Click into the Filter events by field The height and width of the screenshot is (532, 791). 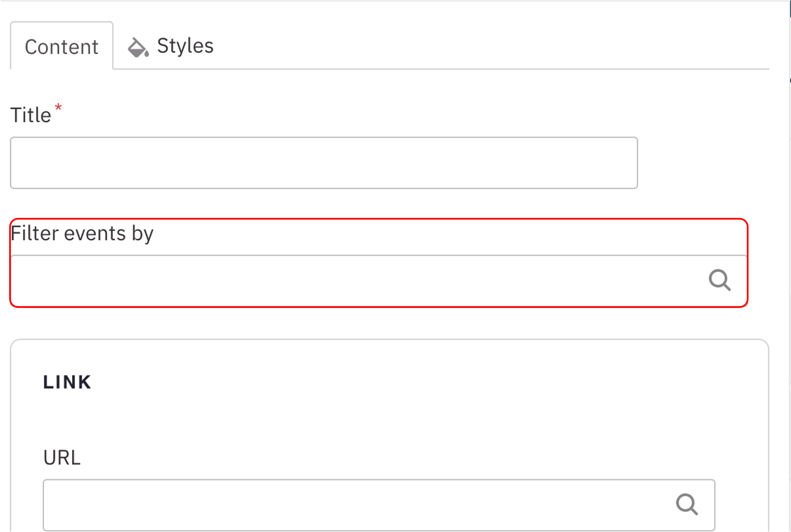point(356,281)
